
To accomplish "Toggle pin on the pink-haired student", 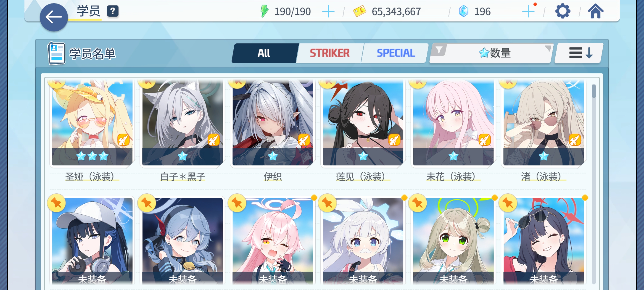I will click(237, 203).
